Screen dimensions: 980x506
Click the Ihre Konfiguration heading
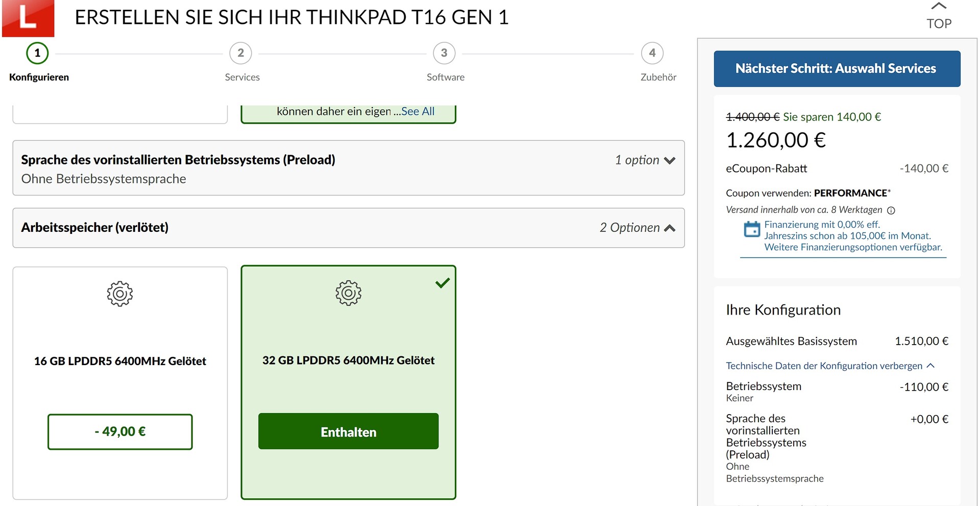783,310
